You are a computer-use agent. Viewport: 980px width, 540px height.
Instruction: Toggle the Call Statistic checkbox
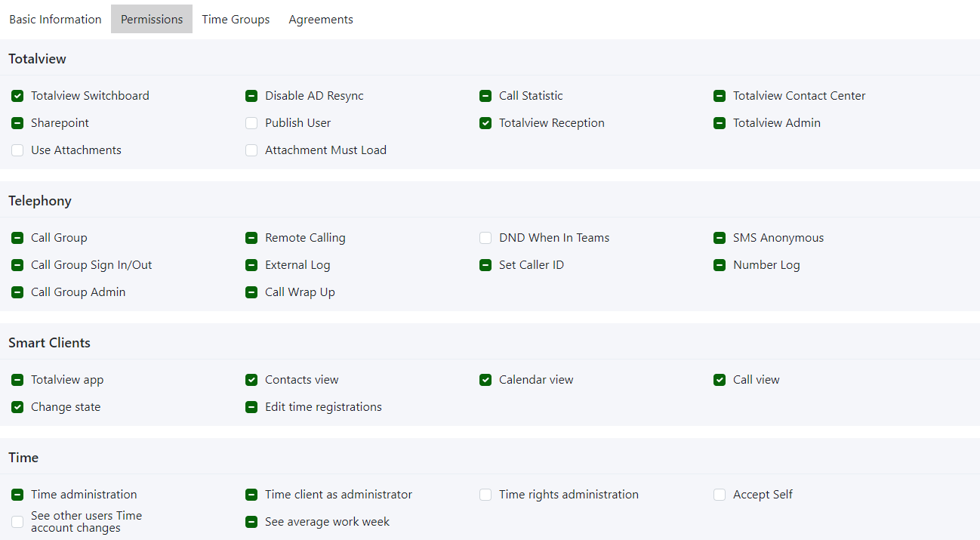tap(485, 96)
